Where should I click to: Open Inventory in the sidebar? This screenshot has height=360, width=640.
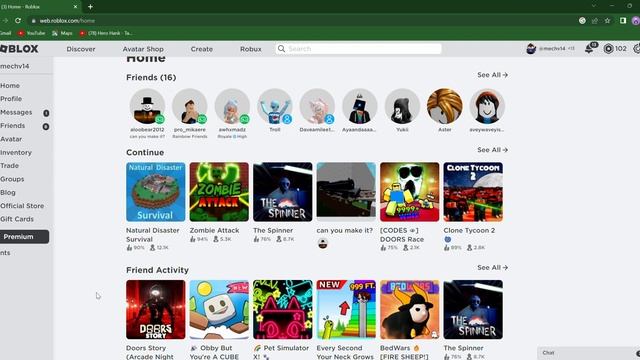pos(16,153)
